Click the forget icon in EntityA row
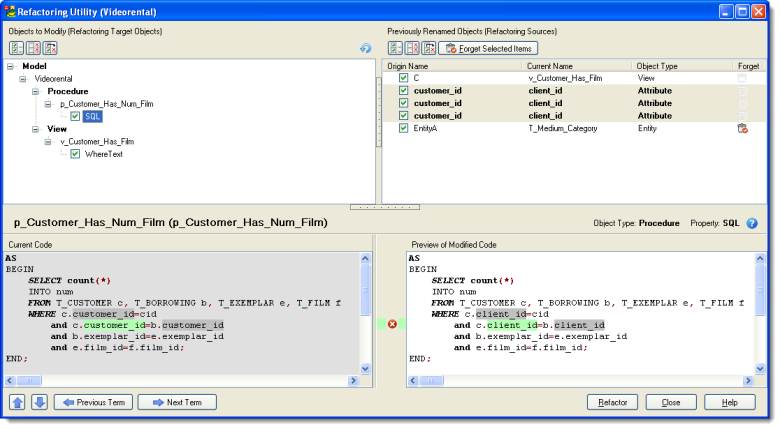The image size is (780, 429). click(x=742, y=129)
